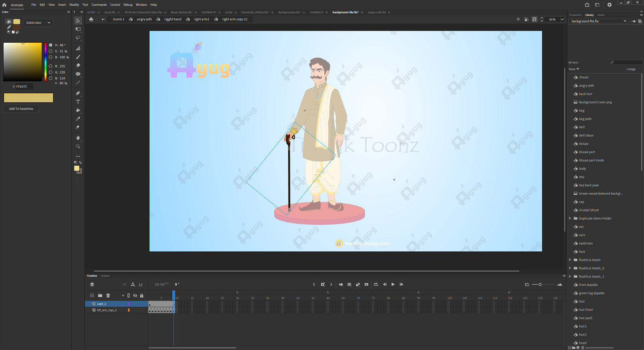
Task: Play the timeline animation
Action: [x=393, y=284]
